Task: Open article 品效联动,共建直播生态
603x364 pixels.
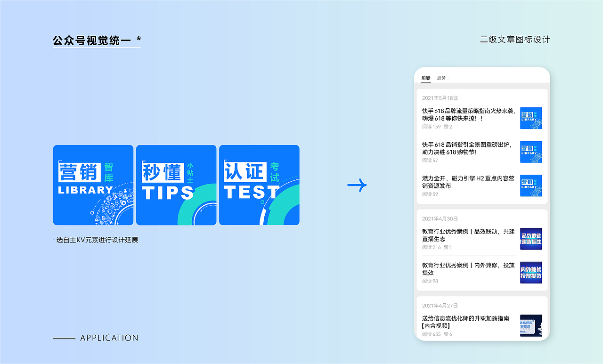Action: pos(468,235)
